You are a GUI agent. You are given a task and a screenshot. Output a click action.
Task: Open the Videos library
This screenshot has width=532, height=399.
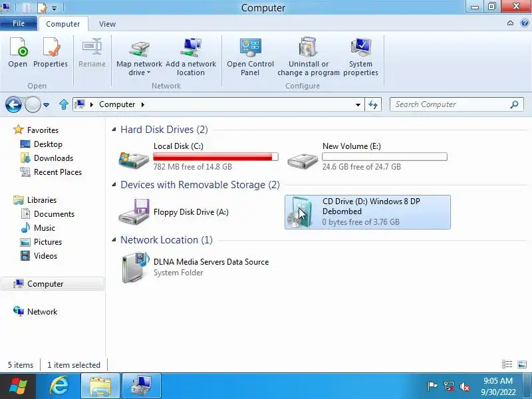click(x=45, y=256)
